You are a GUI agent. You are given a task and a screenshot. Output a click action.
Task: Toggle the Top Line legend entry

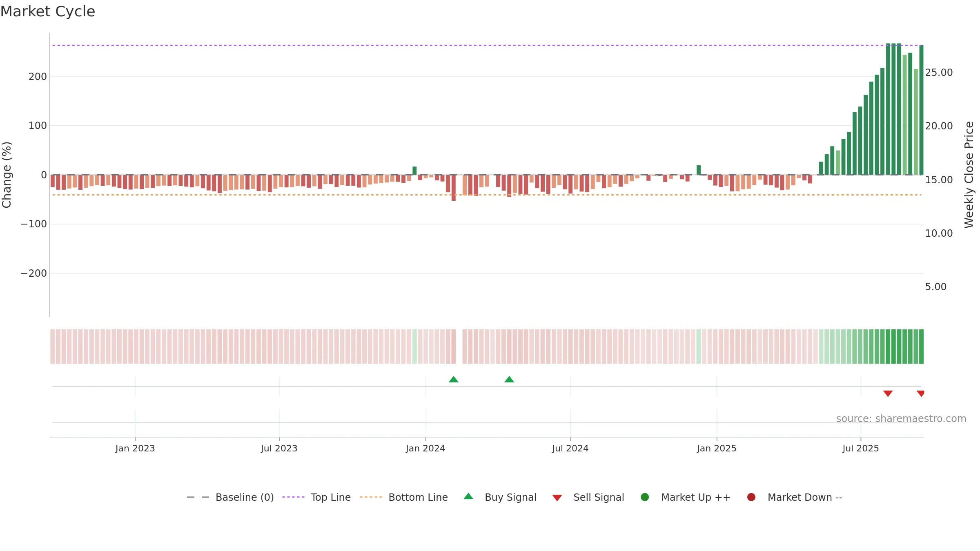pyautogui.click(x=316, y=498)
